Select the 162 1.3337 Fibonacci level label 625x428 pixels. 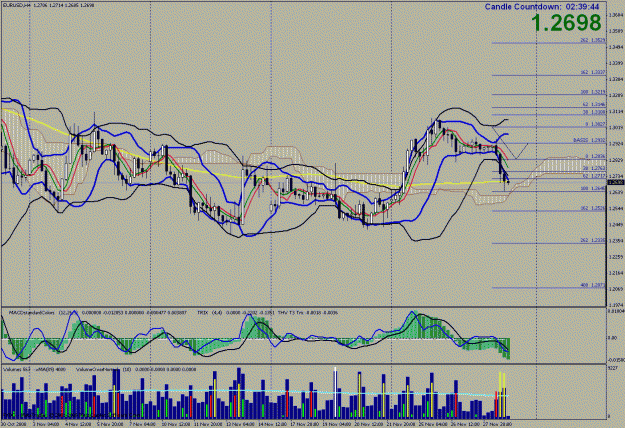click(x=593, y=72)
